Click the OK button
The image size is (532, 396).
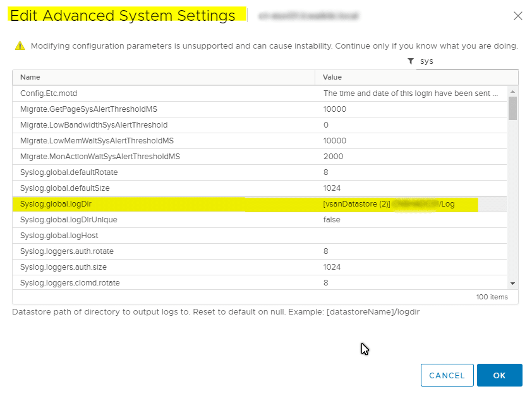(500, 375)
